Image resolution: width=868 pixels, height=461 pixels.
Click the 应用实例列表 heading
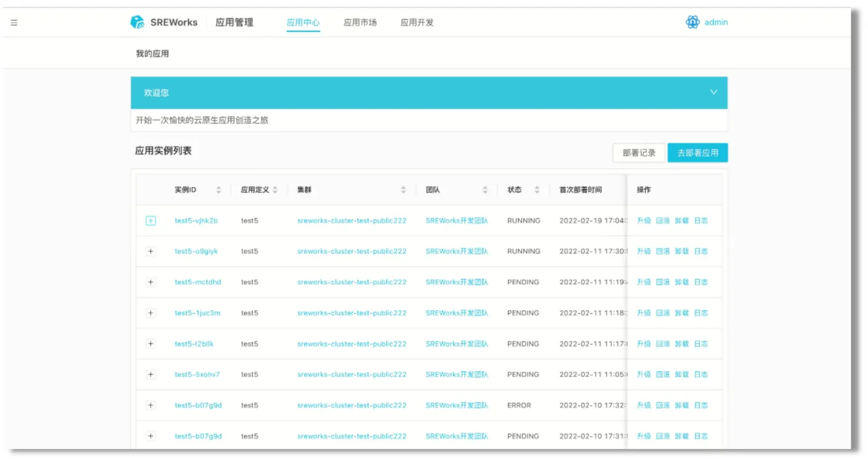coord(164,151)
